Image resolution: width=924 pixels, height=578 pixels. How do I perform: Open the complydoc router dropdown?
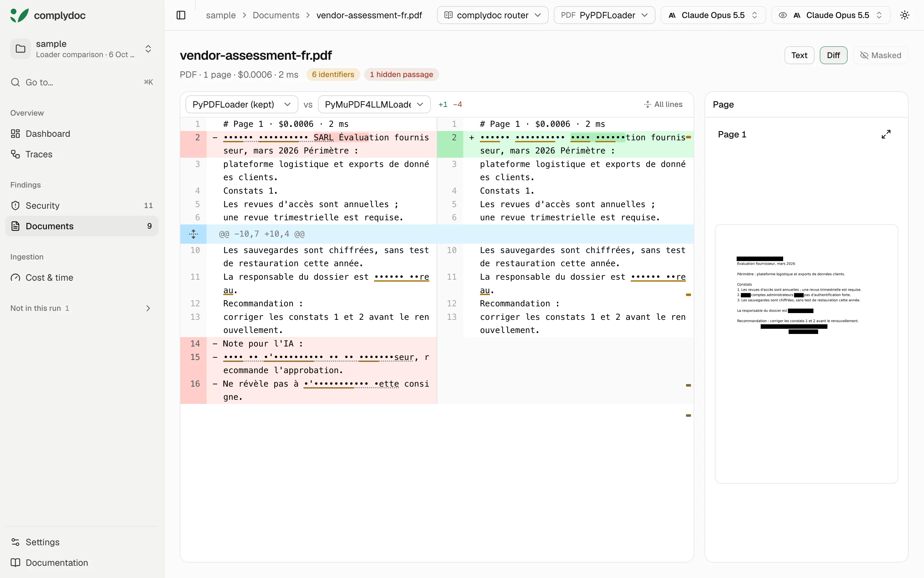pos(492,15)
